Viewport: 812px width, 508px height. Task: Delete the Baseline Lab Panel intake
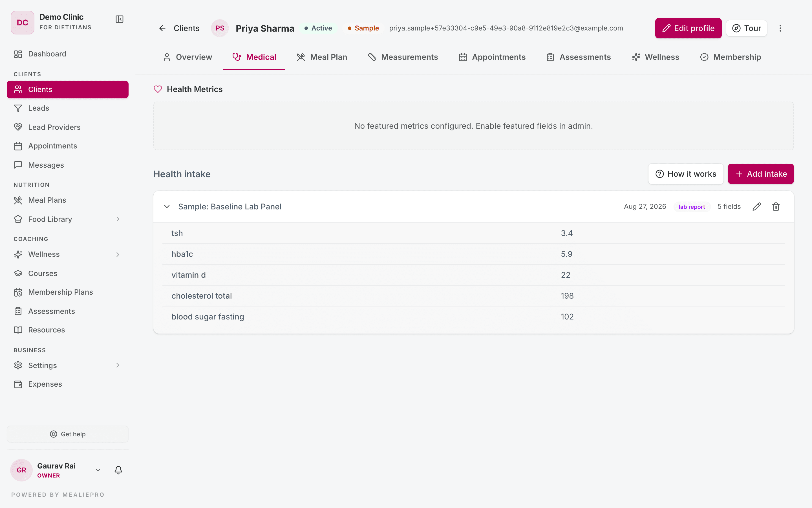tap(776, 207)
